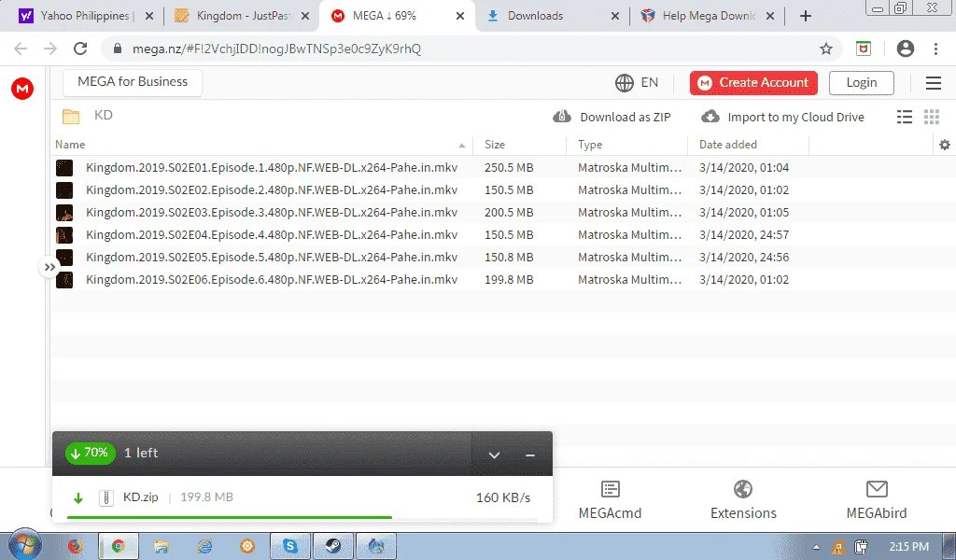Open the language globe selector EN
Screen dimensions: 956x560
pos(637,82)
